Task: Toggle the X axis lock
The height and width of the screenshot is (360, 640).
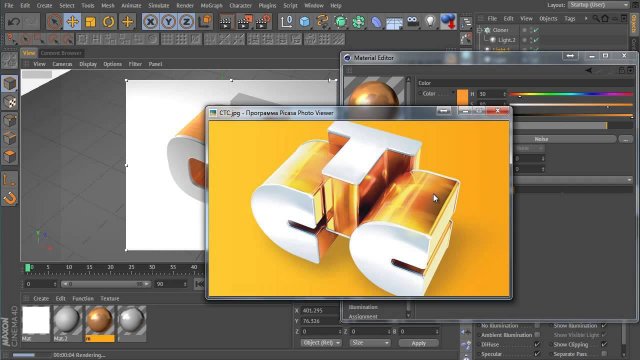Action: tap(150, 22)
